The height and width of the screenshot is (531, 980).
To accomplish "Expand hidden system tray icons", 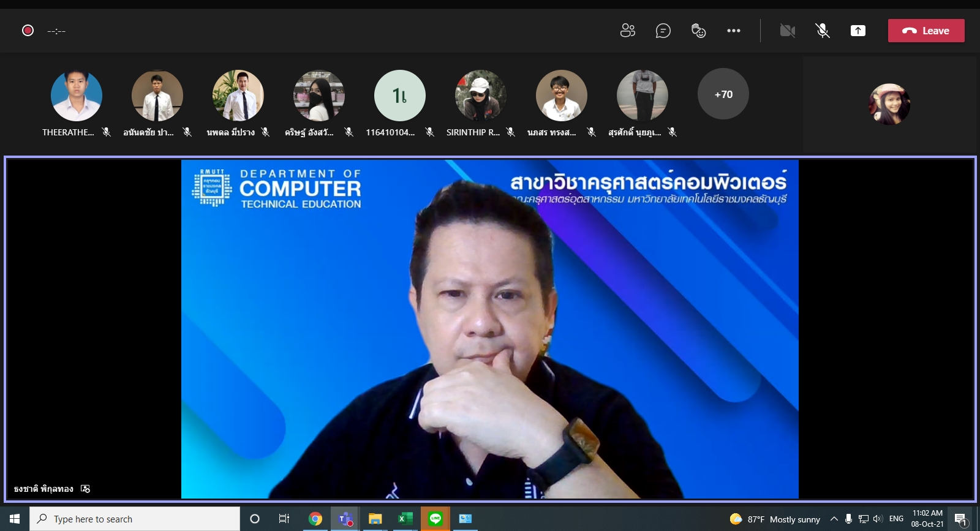I will [834, 519].
